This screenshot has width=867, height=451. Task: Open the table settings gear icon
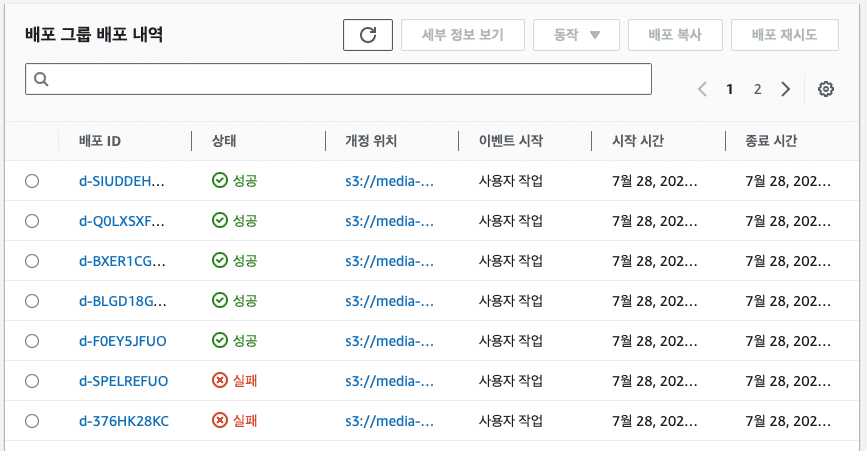point(825,89)
